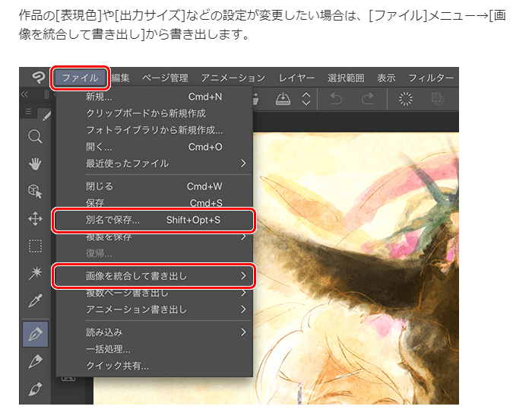Collapse the tool palette double-chevron
The height and width of the screenshot is (419, 532).
[24, 94]
